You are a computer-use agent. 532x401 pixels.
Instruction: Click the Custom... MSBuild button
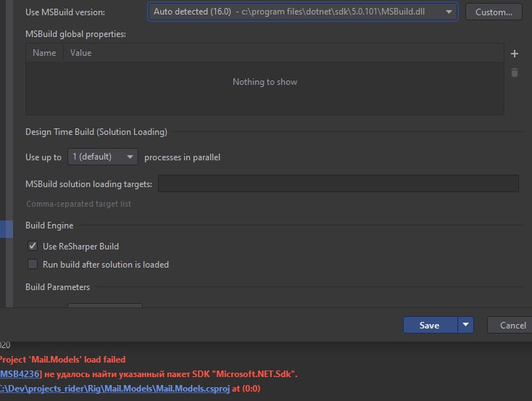click(494, 12)
